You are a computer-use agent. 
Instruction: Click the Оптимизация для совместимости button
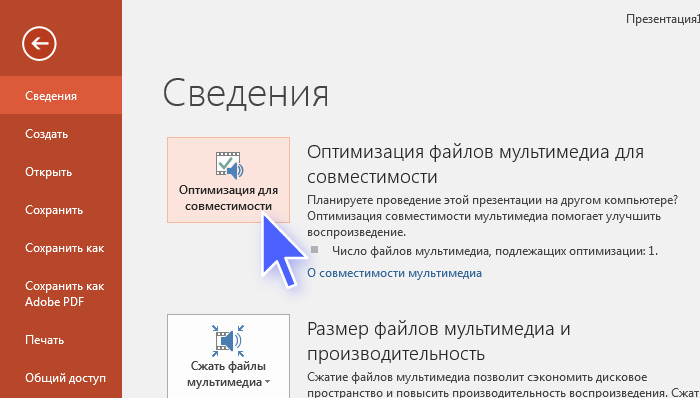coord(228,180)
